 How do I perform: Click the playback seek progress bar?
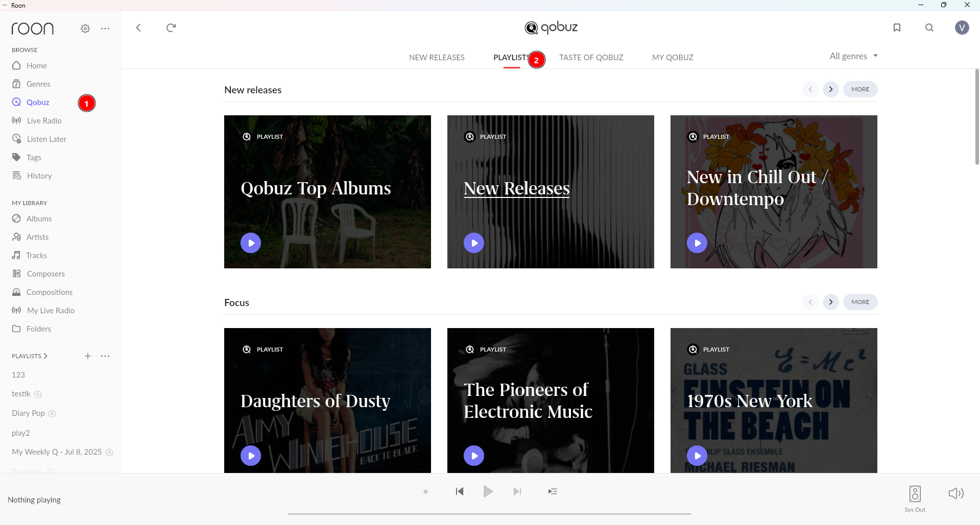click(489, 514)
